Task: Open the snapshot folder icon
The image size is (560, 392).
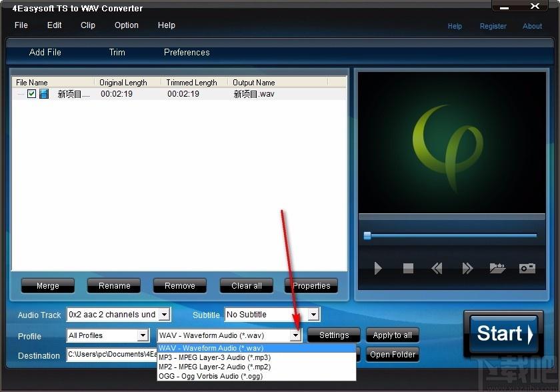Action: 497,268
